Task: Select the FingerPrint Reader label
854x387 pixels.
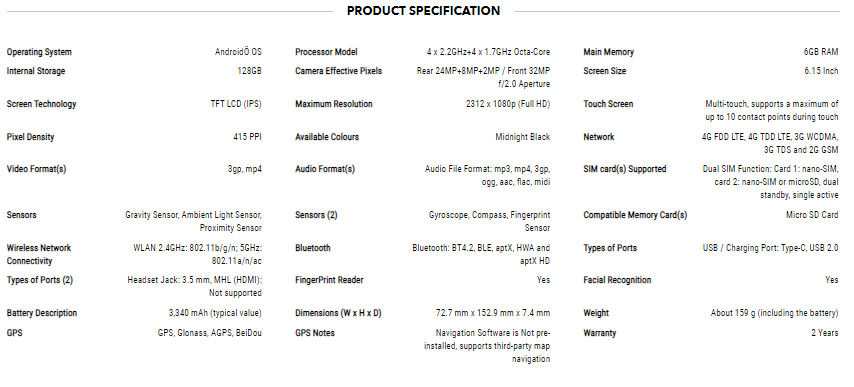Action: [x=329, y=280]
